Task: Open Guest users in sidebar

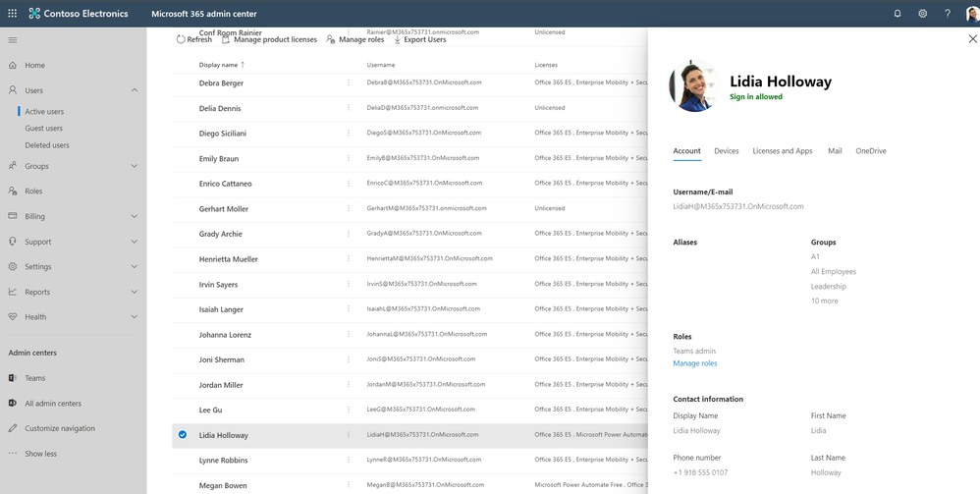Action: coord(44,129)
